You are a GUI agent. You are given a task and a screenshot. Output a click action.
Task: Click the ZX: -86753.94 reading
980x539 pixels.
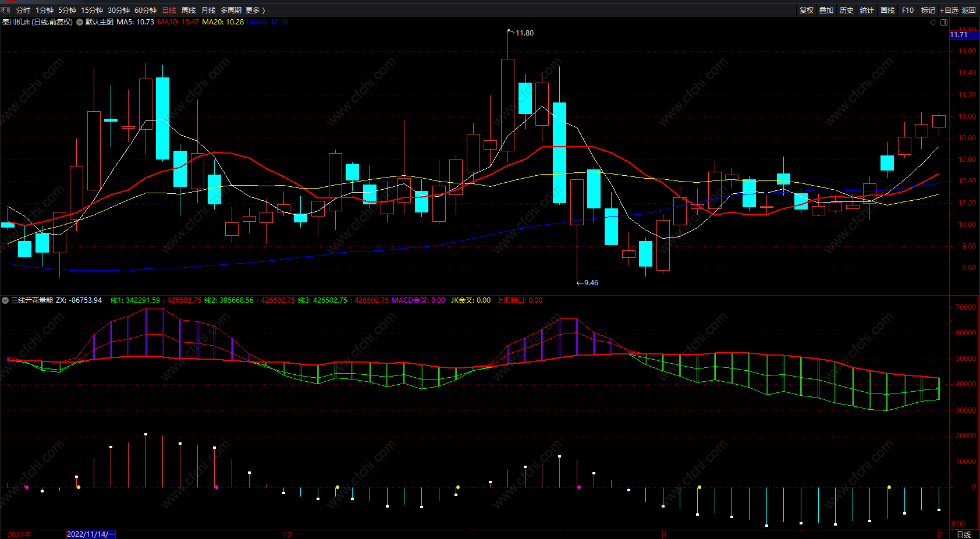79,300
